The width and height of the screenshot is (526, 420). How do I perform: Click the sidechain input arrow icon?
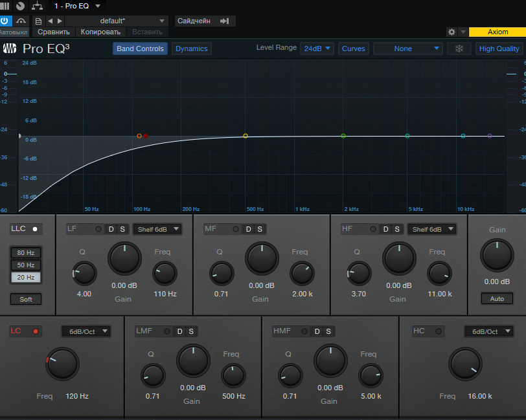click(x=224, y=21)
